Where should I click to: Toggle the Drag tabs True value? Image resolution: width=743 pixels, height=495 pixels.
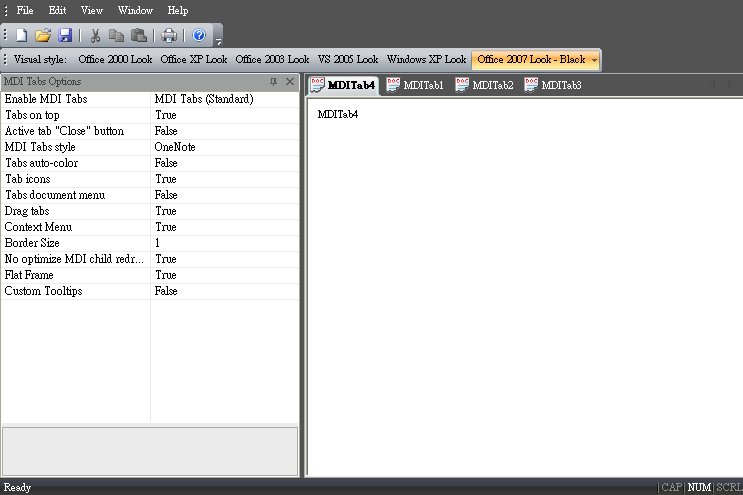225,211
